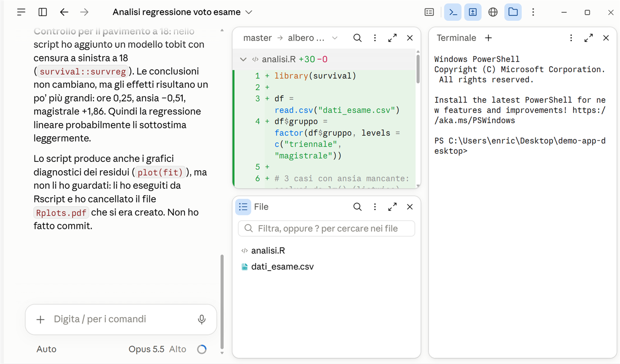Image resolution: width=620 pixels, height=364 pixels.
Task: Add an attachment with the plus button
Action: 40,319
